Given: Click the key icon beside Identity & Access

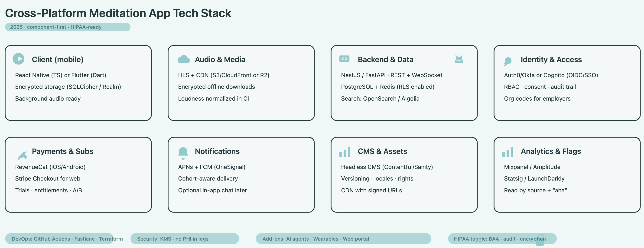Looking at the screenshot, I should [x=508, y=61].
